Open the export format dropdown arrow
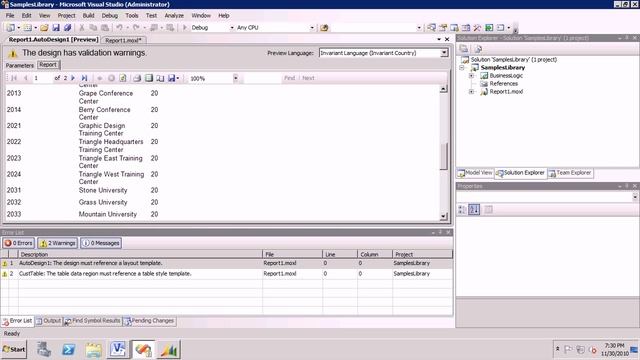Image resolution: width=640 pixels, height=360 pixels. coord(178,78)
